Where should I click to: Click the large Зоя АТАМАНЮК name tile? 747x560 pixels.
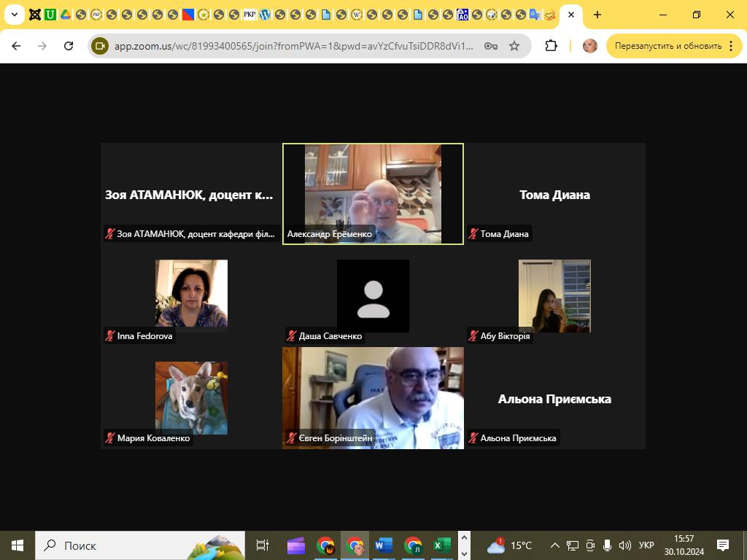click(x=189, y=195)
